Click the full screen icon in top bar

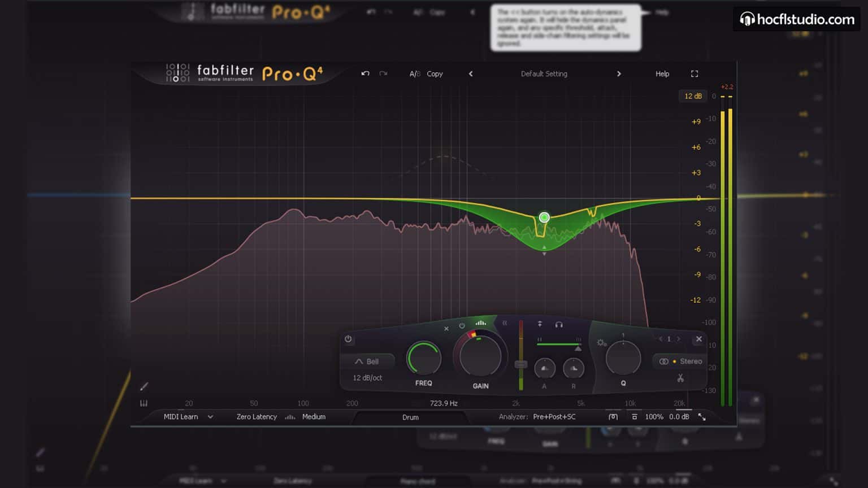pyautogui.click(x=695, y=73)
